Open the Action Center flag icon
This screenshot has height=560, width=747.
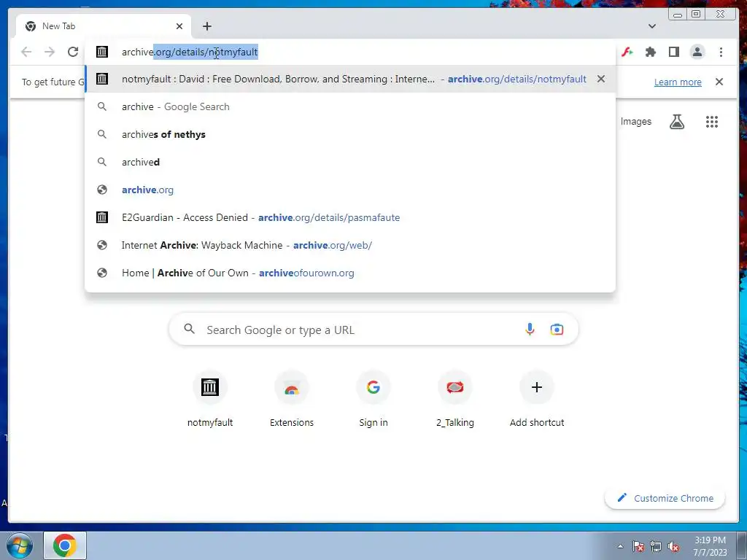pyautogui.click(x=638, y=546)
